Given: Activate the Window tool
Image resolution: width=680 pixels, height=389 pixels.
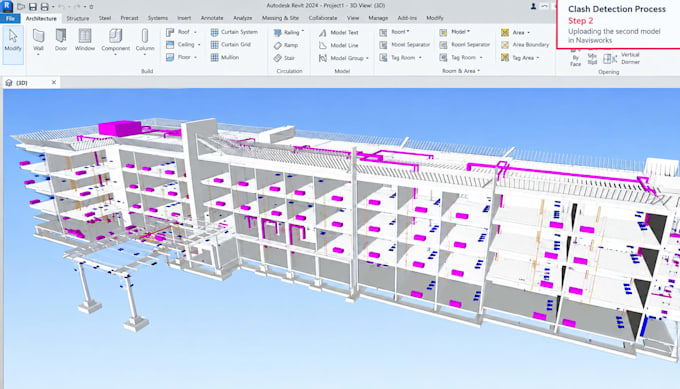Looking at the screenshot, I should [85, 40].
